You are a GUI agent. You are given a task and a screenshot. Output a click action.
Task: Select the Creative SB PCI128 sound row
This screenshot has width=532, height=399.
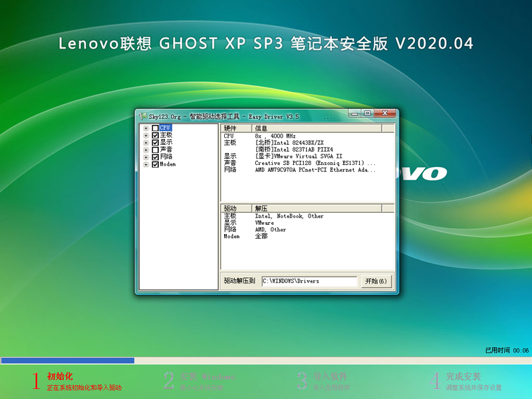point(307,163)
